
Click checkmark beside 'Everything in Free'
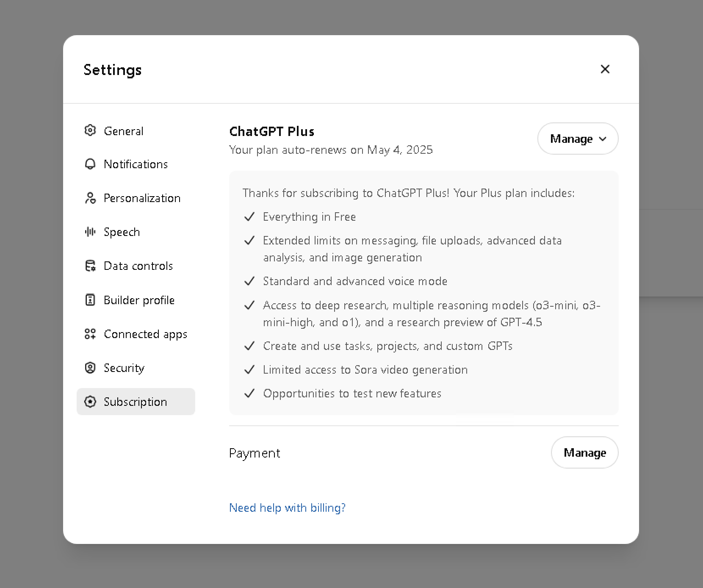[249, 217]
